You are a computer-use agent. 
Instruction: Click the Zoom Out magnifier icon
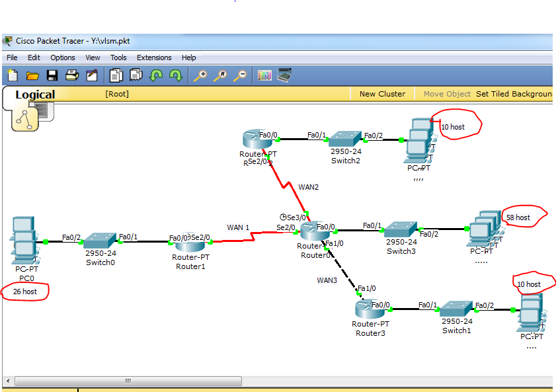pyautogui.click(x=240, y=75)
